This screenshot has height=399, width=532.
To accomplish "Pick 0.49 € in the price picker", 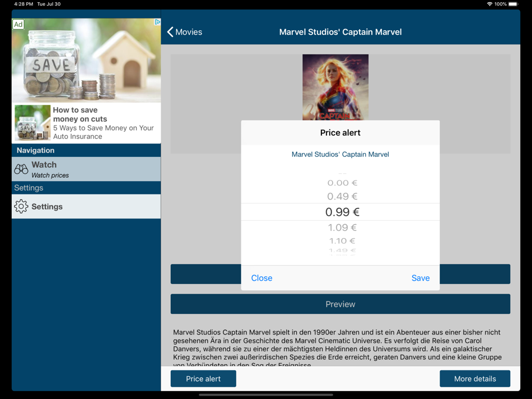I will (342, 196).
